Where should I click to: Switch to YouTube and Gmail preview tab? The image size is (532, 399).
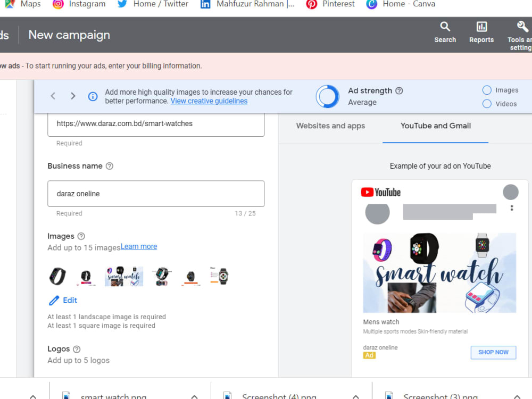(435, 126)
